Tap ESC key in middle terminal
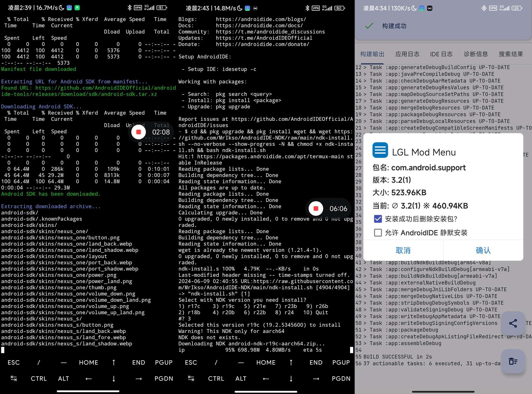This screenshot has width=532, height=394. point(191,362)
